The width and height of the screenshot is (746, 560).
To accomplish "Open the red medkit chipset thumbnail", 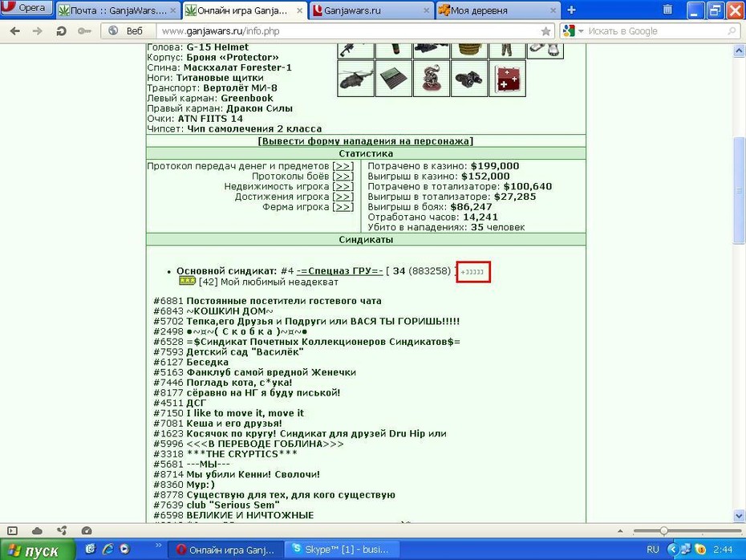I will click(507, 79).
